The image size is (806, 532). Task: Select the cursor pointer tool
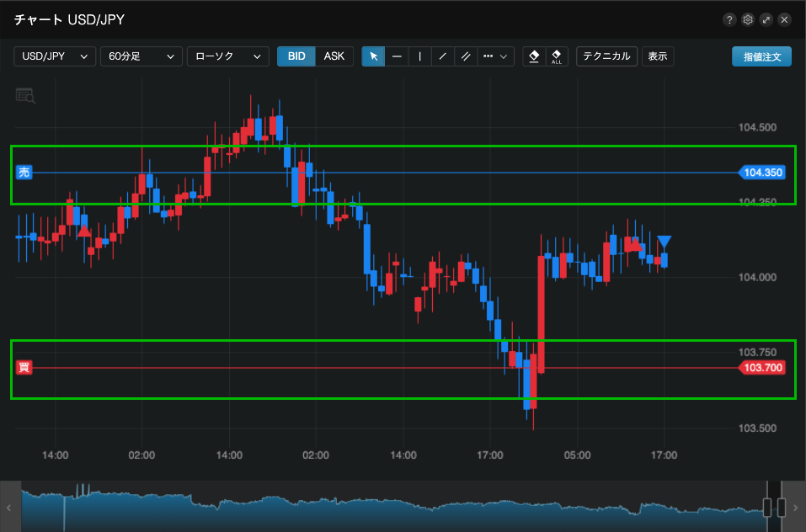point(374,56)
